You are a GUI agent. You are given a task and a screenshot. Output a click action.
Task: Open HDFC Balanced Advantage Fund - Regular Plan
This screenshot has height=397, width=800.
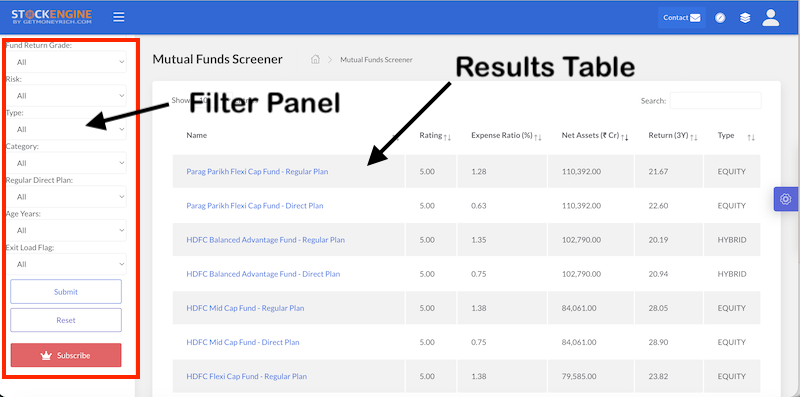click(x=265, y=240)
